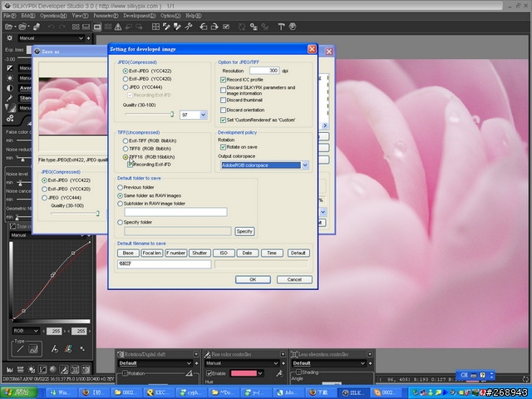Click the develop image icon in toolbar
This screenshot has height=399, width=532.
point(37,27)
